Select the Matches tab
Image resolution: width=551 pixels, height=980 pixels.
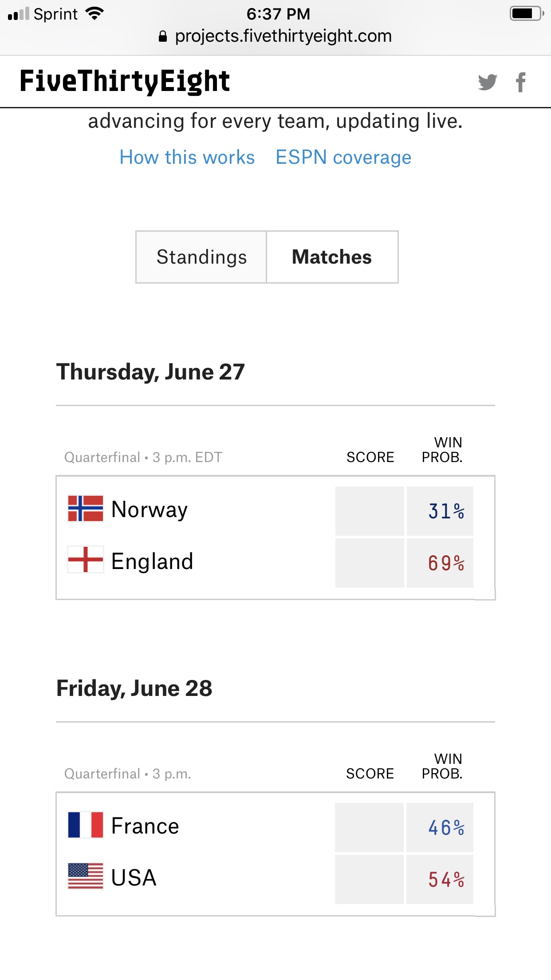(332, 257)
